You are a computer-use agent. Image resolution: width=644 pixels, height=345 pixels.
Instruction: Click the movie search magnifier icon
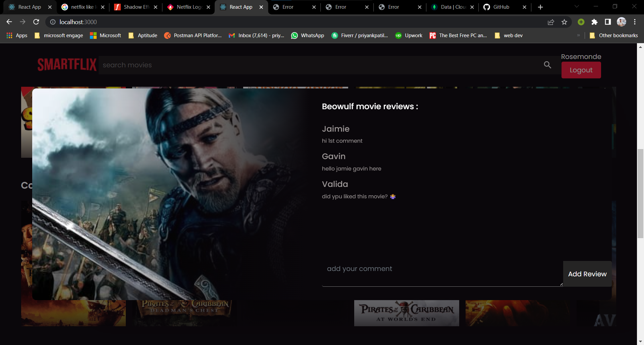547,65
